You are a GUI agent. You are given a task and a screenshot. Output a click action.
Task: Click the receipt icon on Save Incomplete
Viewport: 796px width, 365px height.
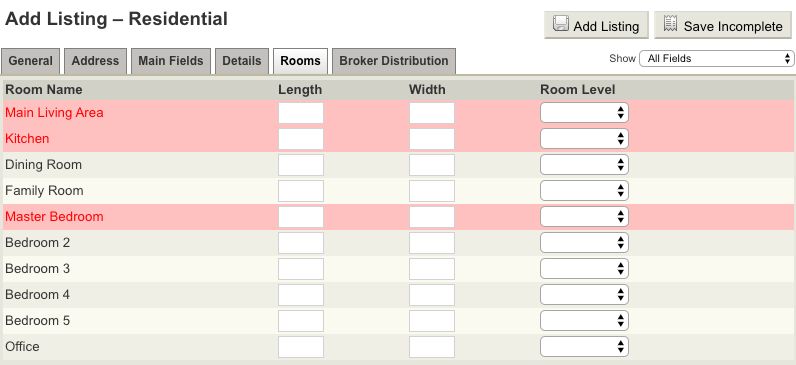[x=671, y=23]
